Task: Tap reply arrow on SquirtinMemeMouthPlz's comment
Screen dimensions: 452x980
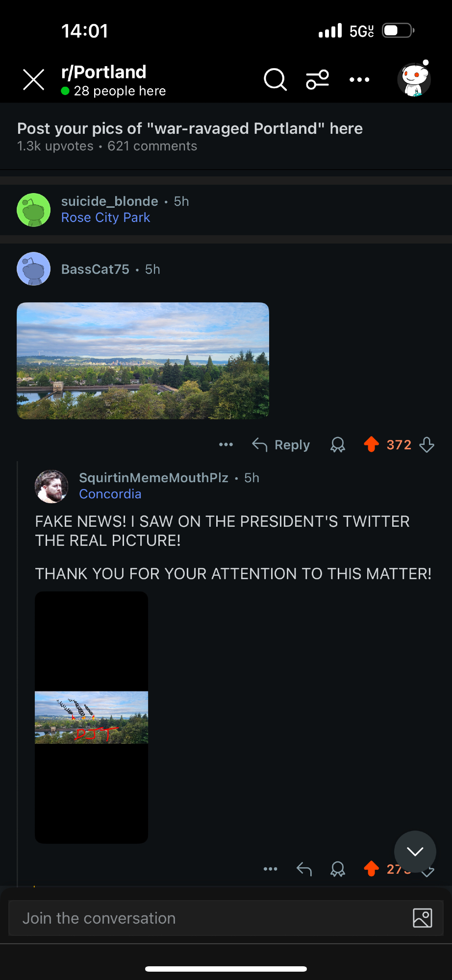Action: pyautogui.click(x=304, y=869)
